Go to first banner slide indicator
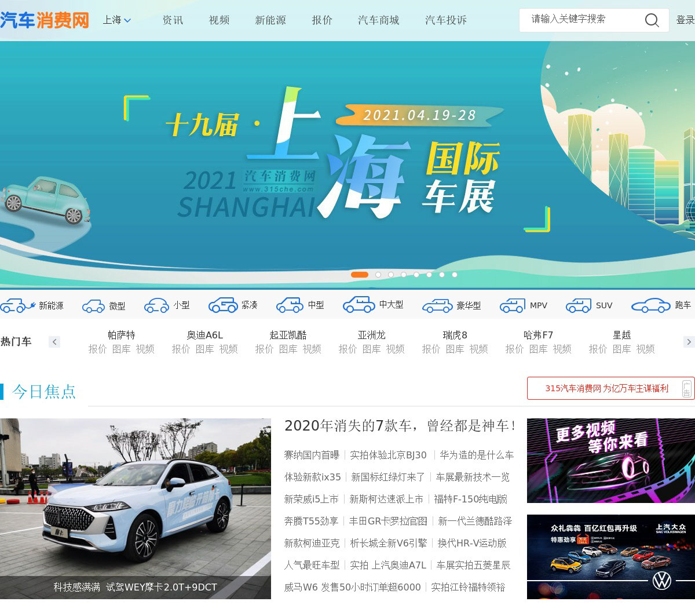The height and width of the screenshot is (616, 695). 360,275
